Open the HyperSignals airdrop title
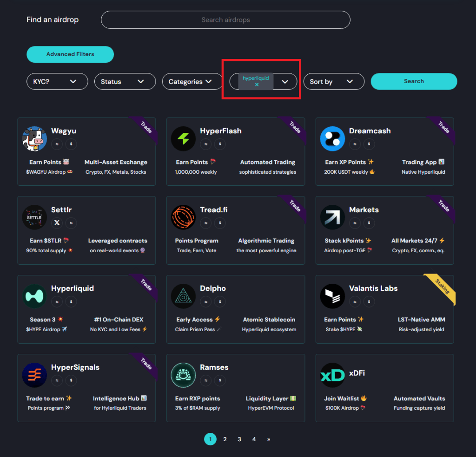This screenshot has height=457, width=476. (75, 367)
